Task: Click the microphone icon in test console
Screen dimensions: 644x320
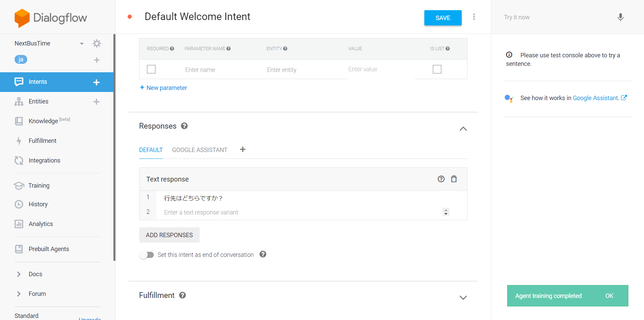Action: tap(620, 17)
